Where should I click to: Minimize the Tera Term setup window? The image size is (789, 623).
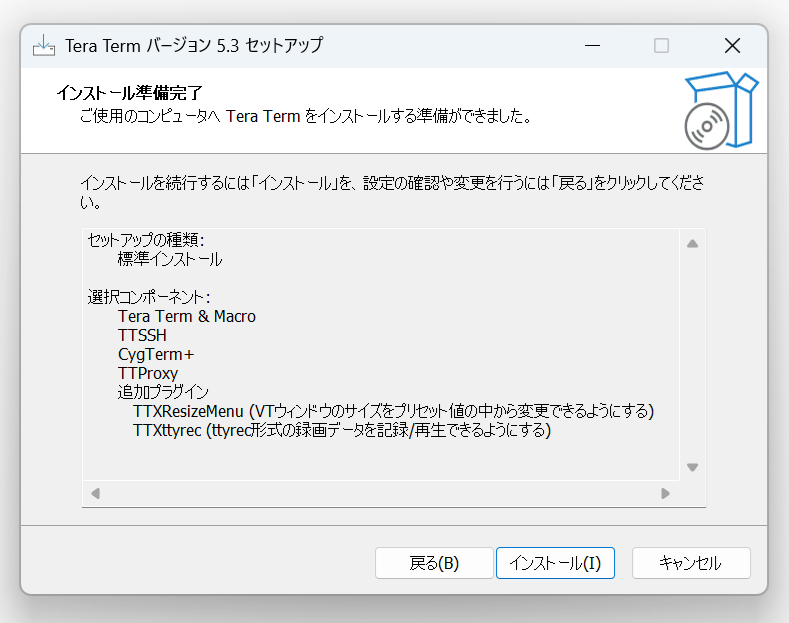point(592,46)
